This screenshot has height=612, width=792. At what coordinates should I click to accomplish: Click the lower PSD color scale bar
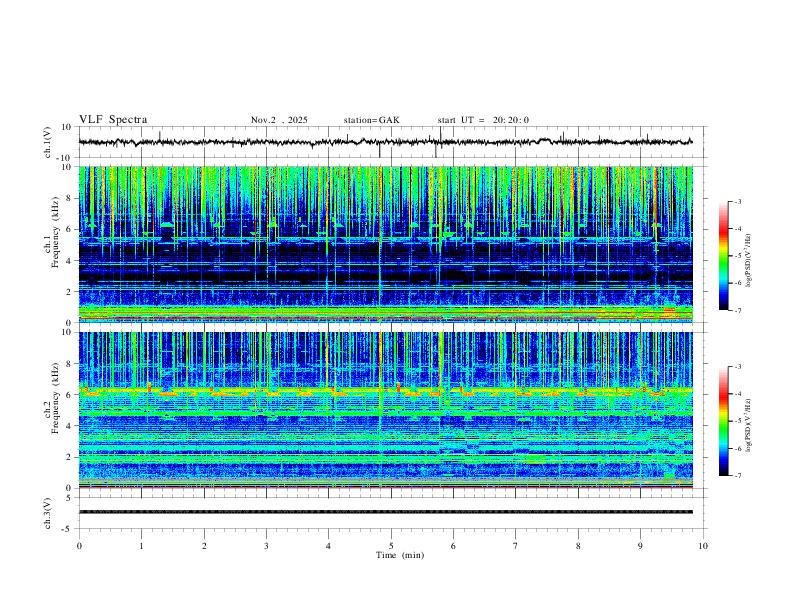point(724,421)
